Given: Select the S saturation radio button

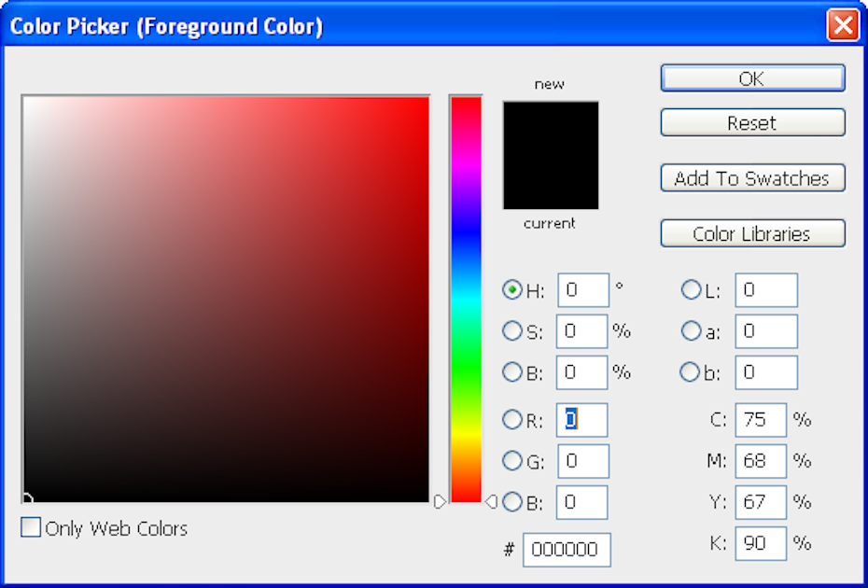Looking at the screenshot, I should pyautogui.click(x=512, y=330).
